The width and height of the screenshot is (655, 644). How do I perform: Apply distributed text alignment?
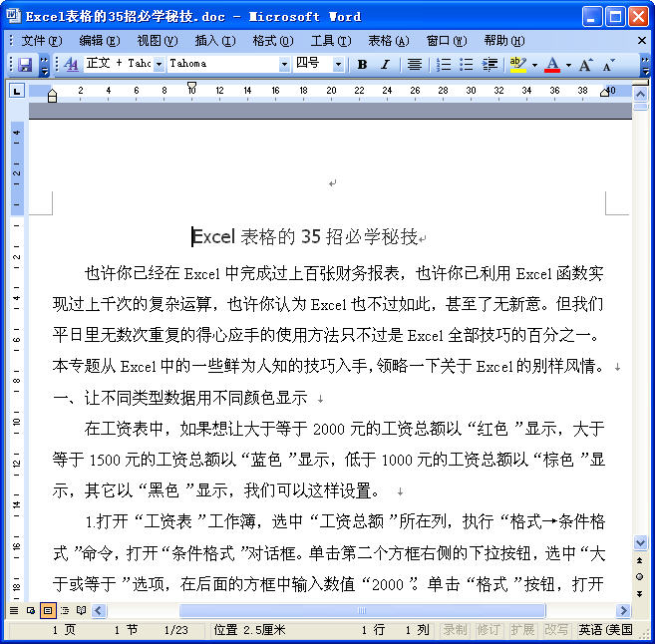pyautogui.click(x=414, y=64)
